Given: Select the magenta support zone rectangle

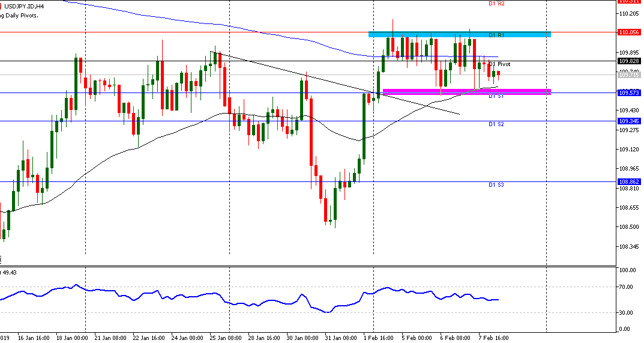Looking at the screenshot, I should point(466,91).
